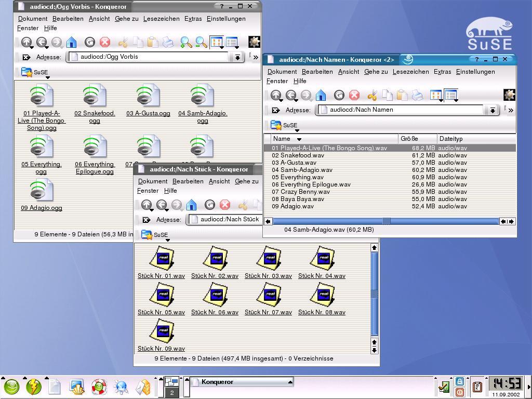Click Print icon in Ogg Vorbis window
This screenshot has height=399, width=532.
coord(168,42)
